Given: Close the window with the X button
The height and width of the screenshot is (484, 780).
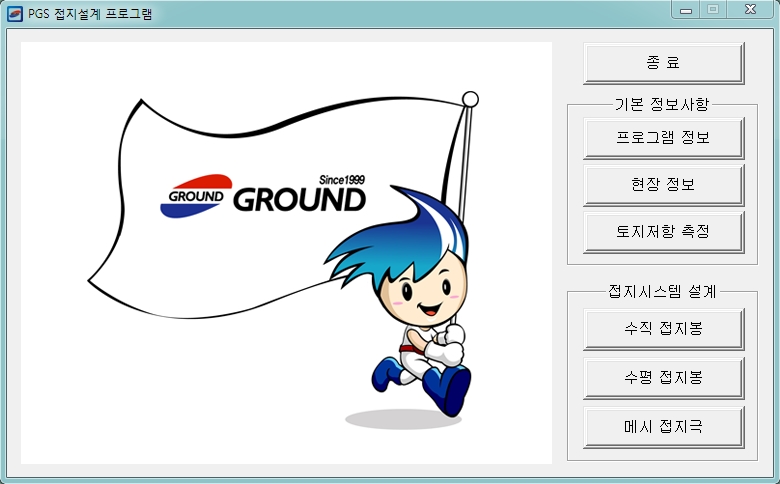Looking at the screenshot, I should (x=749, y=10).
